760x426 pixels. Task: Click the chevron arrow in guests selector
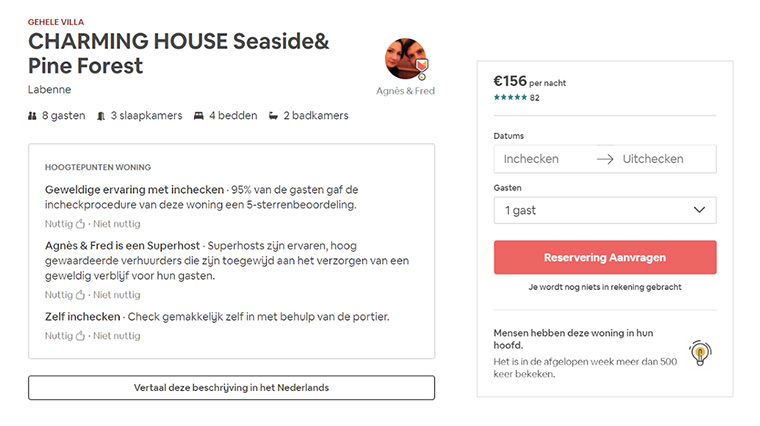(699, 210)
